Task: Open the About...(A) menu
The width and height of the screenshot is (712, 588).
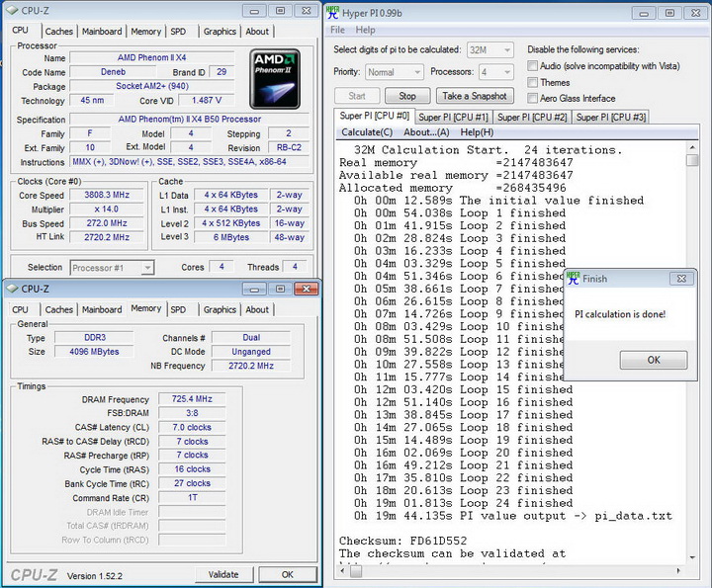Action: 426,132
